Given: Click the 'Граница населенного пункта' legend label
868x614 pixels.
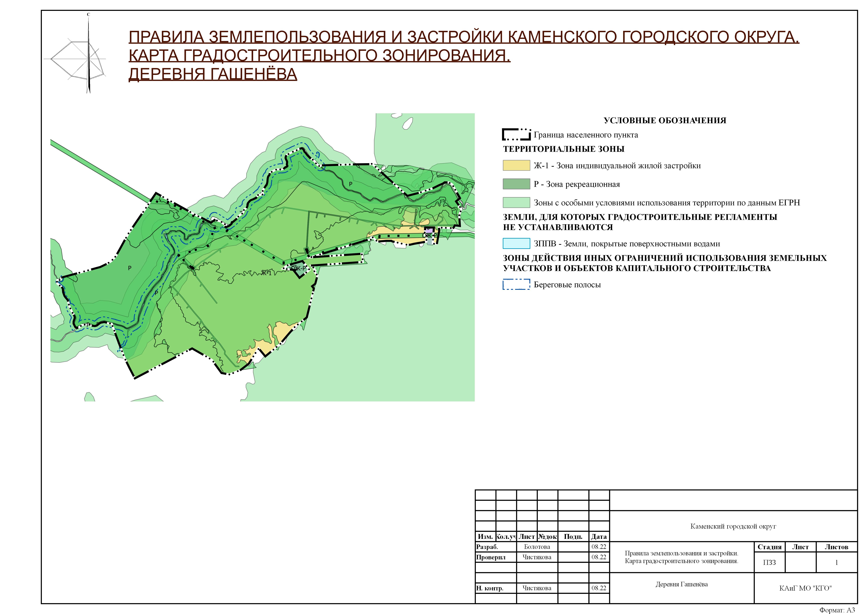Looking at the screenshot, I should tap(586, 135).
